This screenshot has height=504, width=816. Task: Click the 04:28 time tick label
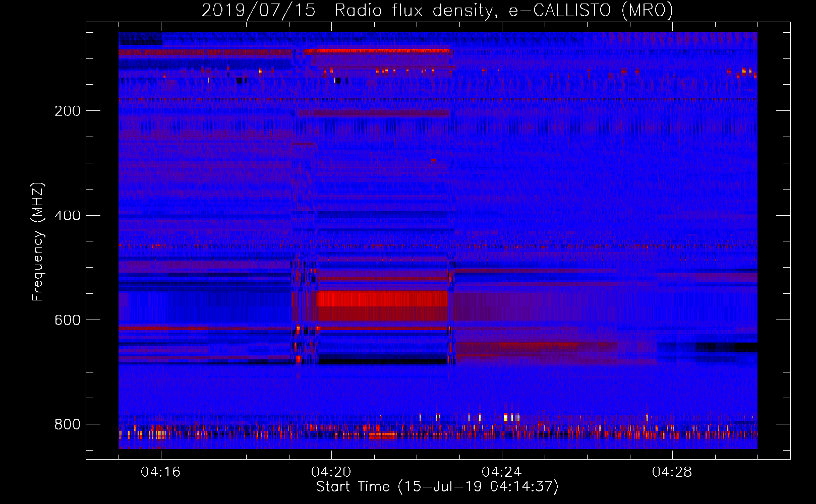click(672, 472)
